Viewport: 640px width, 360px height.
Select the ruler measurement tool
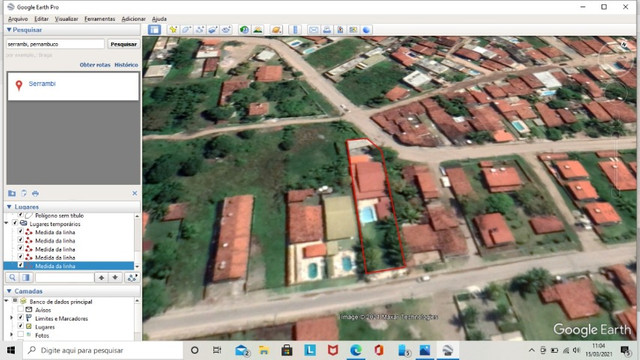295,30
